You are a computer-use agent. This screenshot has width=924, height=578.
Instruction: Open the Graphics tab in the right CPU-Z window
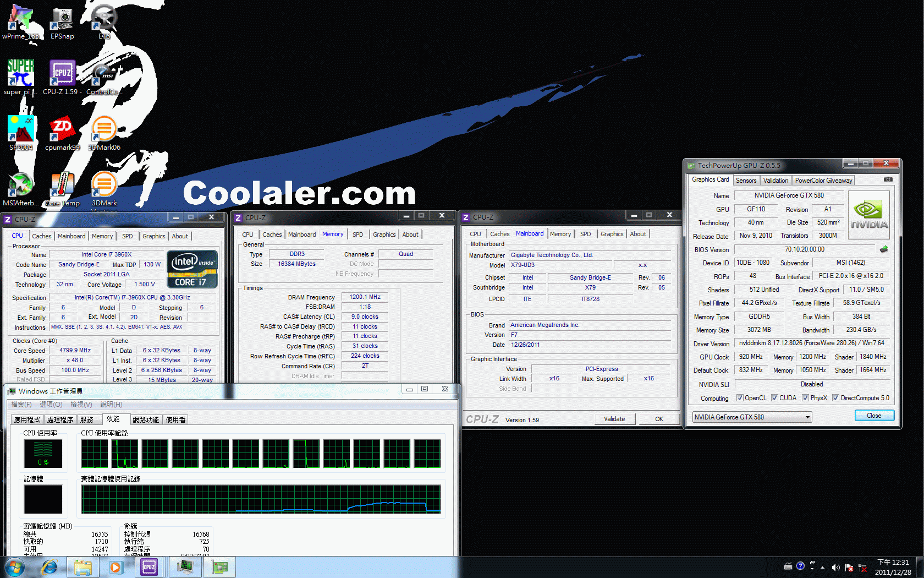(612, 234)
